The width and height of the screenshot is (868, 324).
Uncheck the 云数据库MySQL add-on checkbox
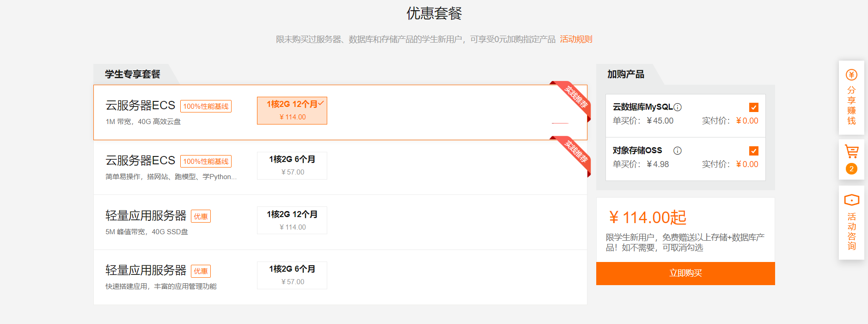click(x=753, y=107)
